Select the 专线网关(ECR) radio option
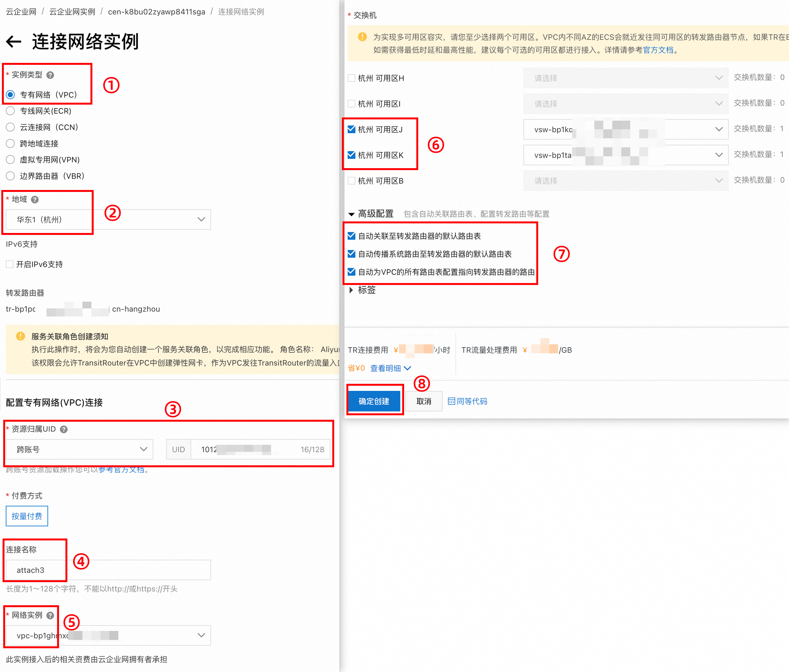 [11, 111]
